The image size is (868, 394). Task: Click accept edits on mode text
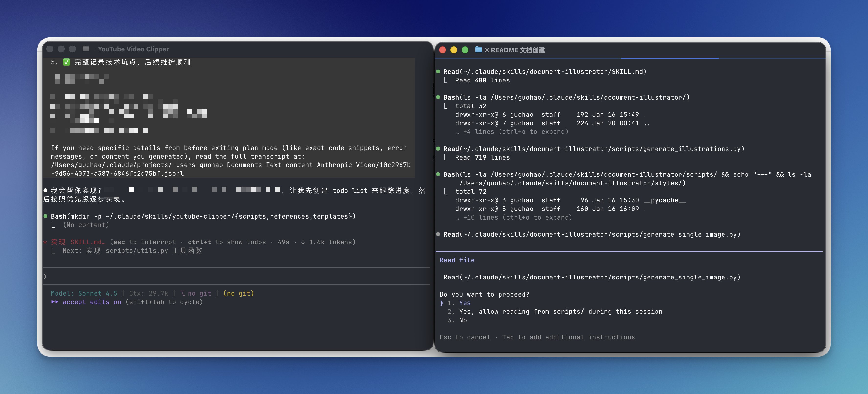[91, 302]
